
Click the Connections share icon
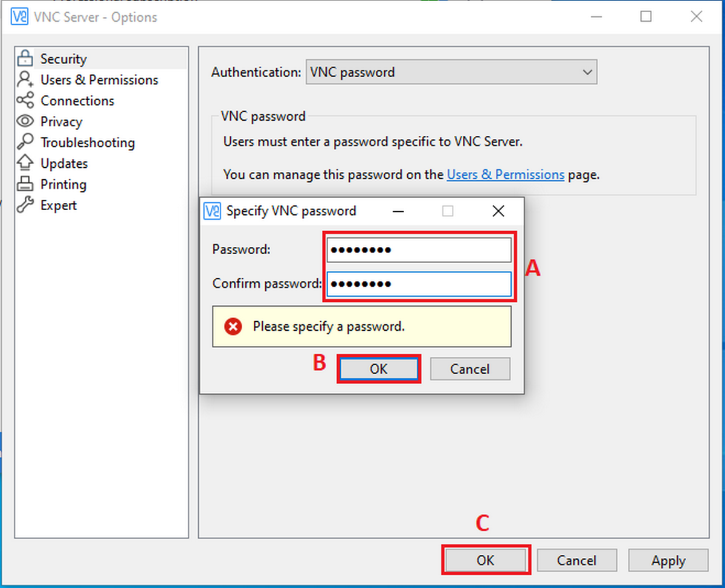[25, 101]
